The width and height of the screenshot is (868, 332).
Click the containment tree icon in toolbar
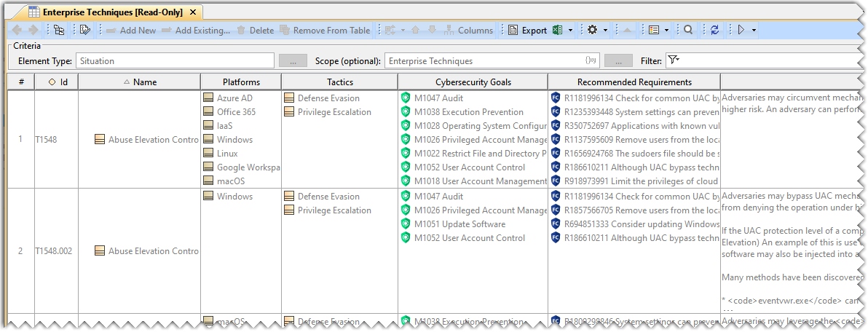(x=59, y=31)
